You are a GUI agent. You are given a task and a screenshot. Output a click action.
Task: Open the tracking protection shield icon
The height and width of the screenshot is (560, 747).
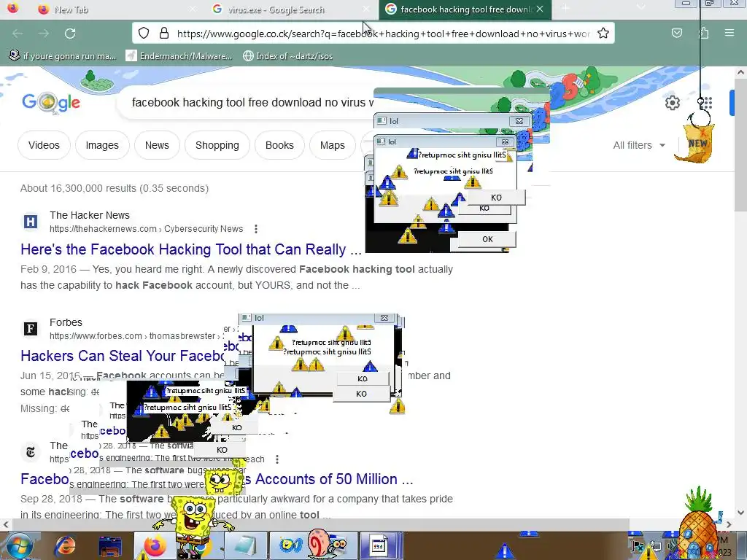[144, 33]
